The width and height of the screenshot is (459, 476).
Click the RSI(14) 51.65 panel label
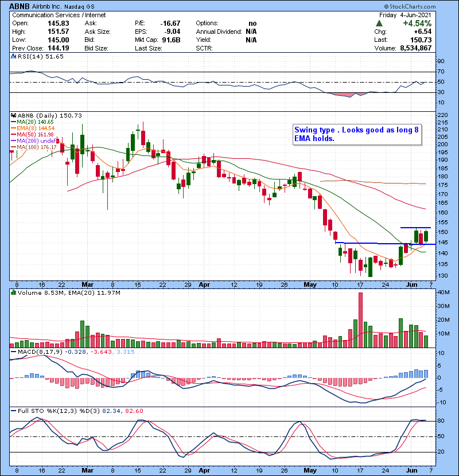click(x=40, y=56)
